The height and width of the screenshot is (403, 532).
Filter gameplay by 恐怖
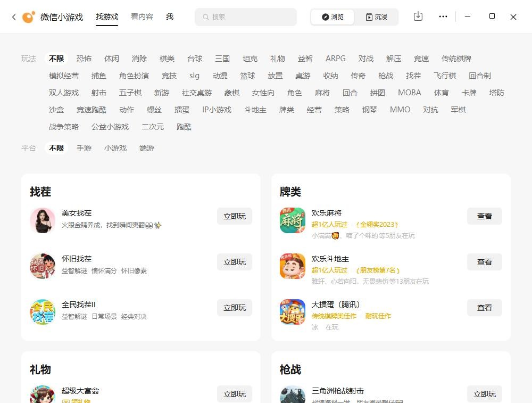click(x=84, y=59)
